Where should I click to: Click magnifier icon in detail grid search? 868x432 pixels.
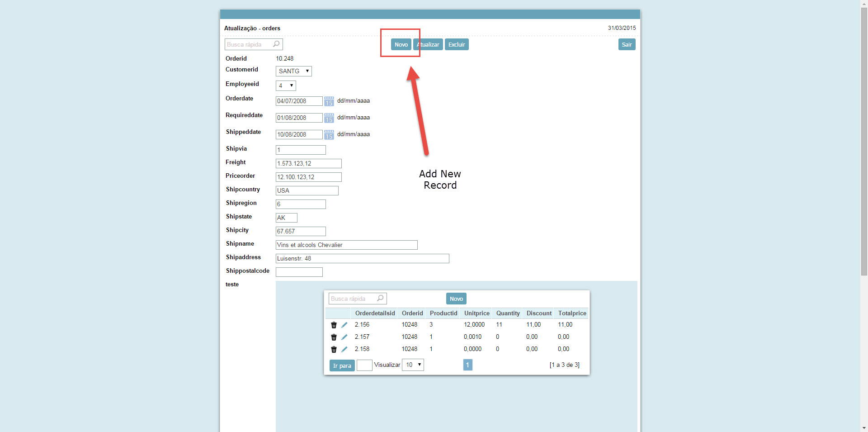(x=380, y=298)
